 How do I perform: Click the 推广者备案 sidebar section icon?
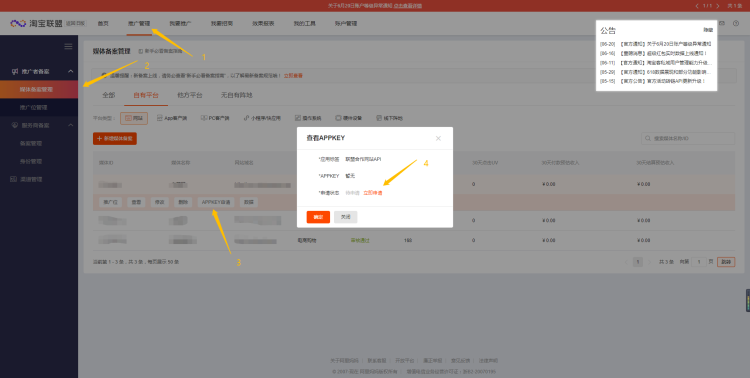[x=15, y=71]
